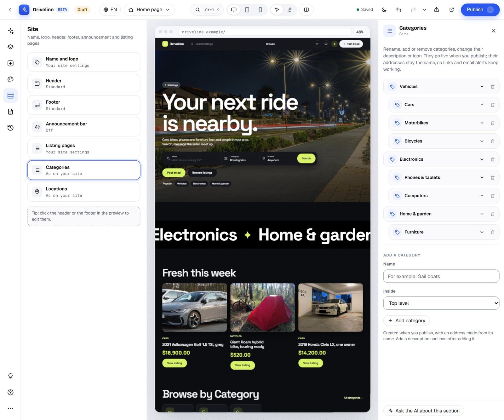This screenshot has height=420, width=504.
Task: Open the EN language selector
Action: tap(110, 10)
